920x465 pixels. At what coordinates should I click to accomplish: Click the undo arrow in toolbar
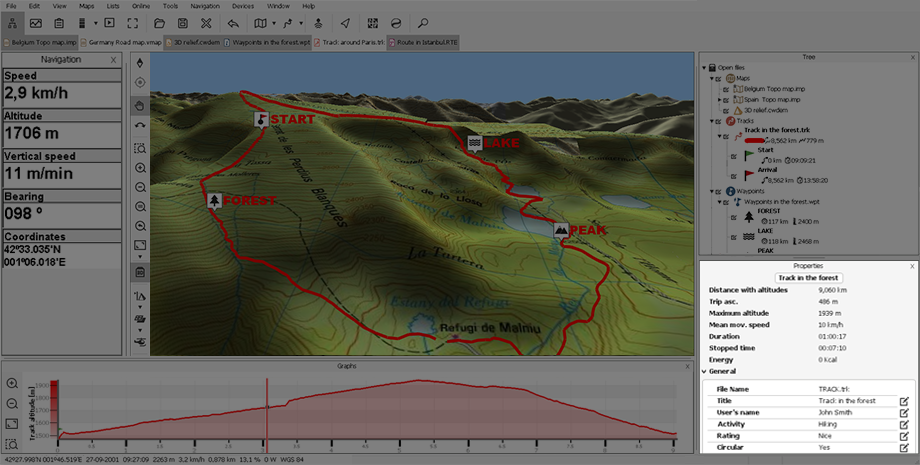(232, 22)
